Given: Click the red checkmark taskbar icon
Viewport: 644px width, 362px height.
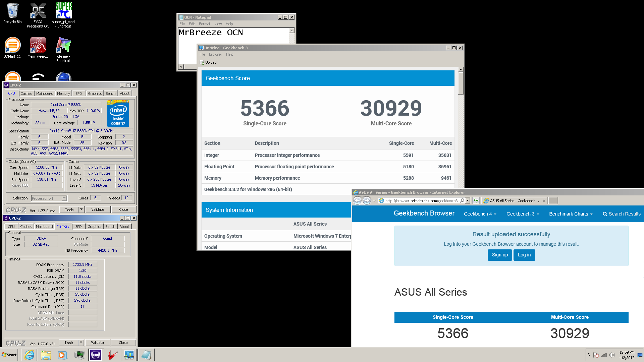Looking at the screenshot, I should (112, 355).
